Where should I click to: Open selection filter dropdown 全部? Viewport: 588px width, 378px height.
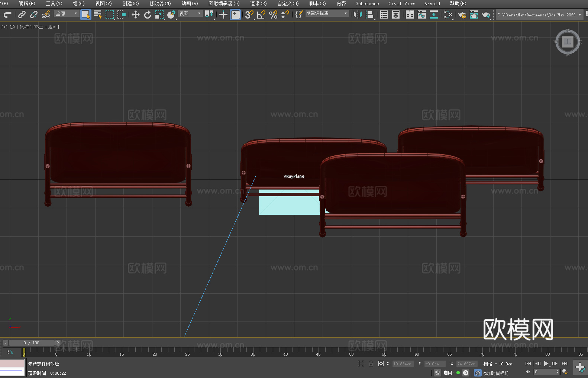[67, 13]
